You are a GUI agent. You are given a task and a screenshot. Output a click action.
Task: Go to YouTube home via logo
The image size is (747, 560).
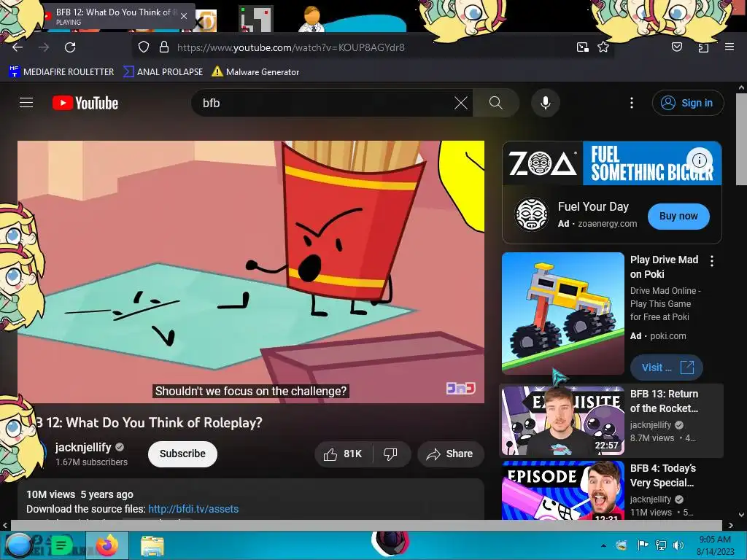pyautogui.click(x=85, y=103)
